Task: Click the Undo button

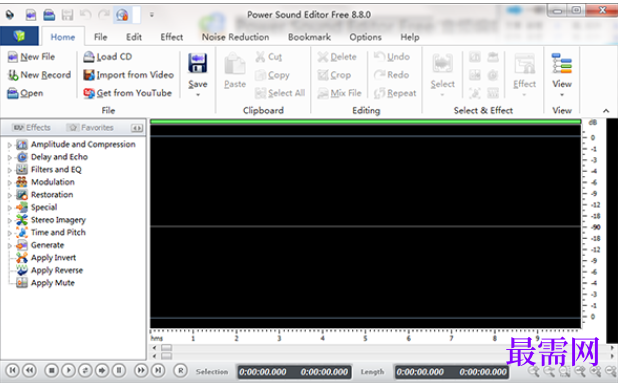Action: [392, 57]
